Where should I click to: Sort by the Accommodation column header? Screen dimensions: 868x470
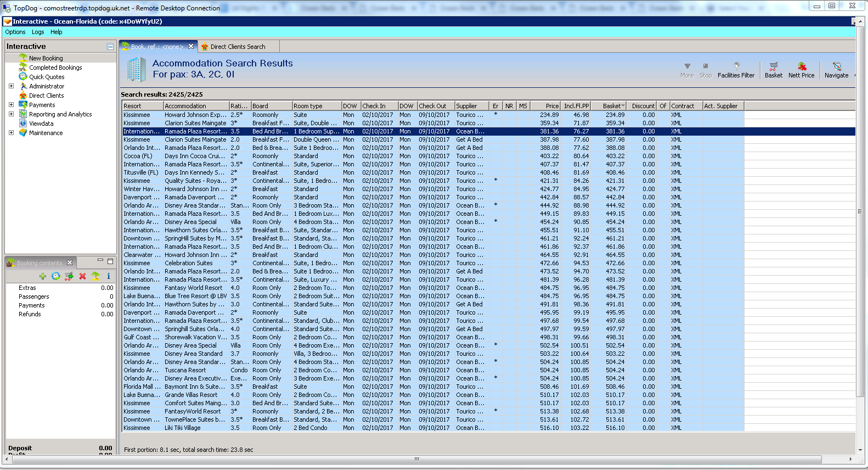(196, 106)
